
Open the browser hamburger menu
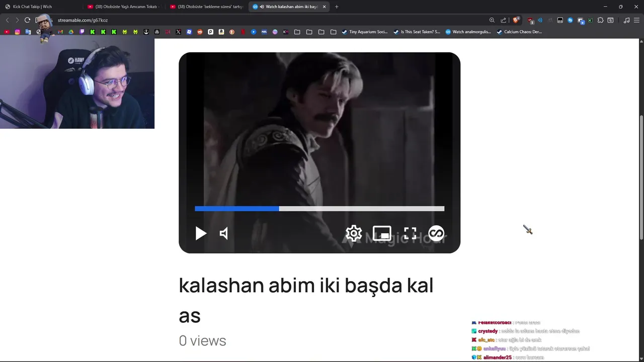click(x=636, y=20)
